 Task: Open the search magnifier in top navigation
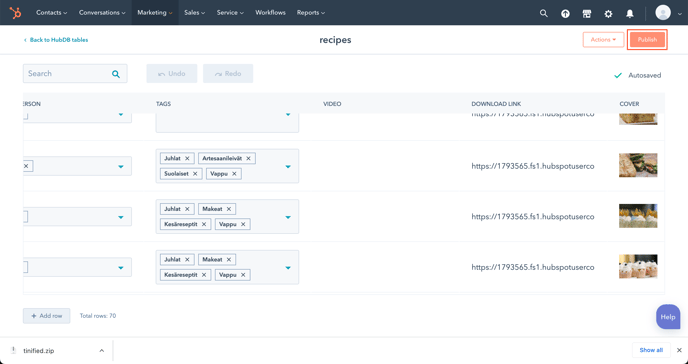tap(544, 13)
